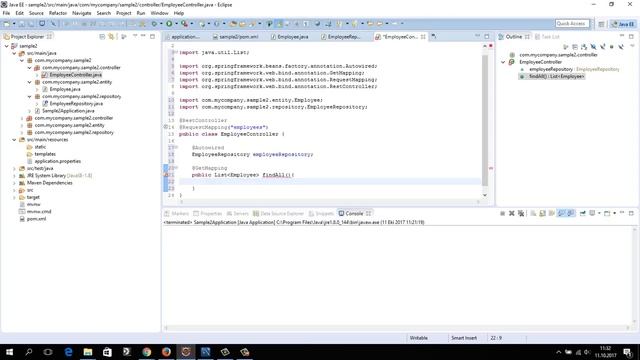The width and height of the screenshot is (640, 360).
Task: Select application.properties file in tree
Action: click(x=58, y=161)
